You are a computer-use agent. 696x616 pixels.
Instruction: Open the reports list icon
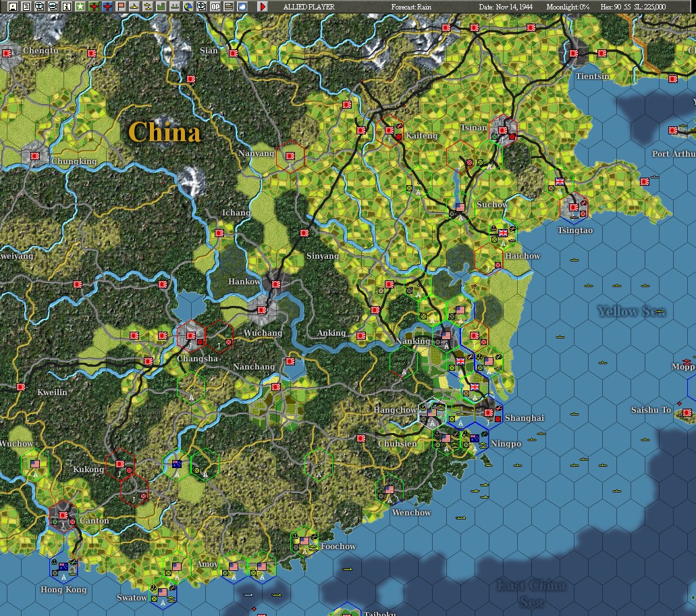pos(26,6)
